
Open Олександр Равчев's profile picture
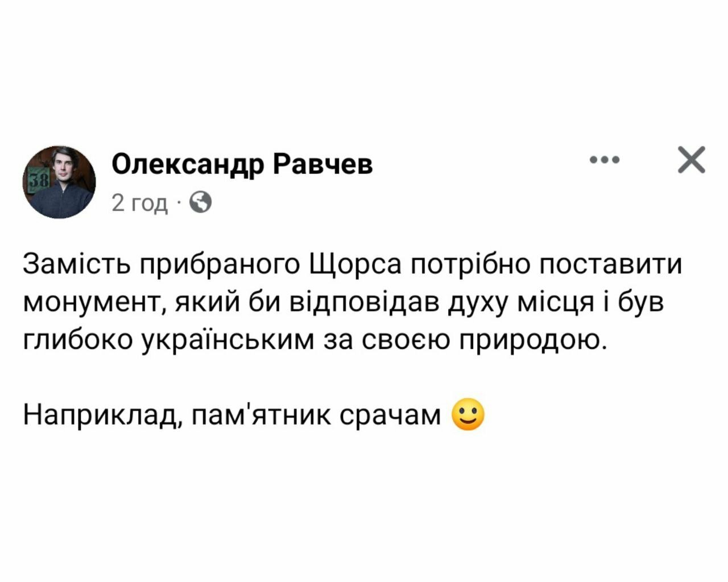coord(59,181)
